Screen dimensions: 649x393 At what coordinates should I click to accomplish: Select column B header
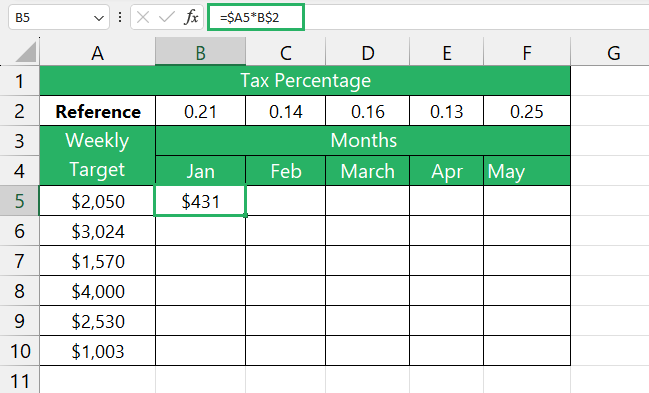200,52
